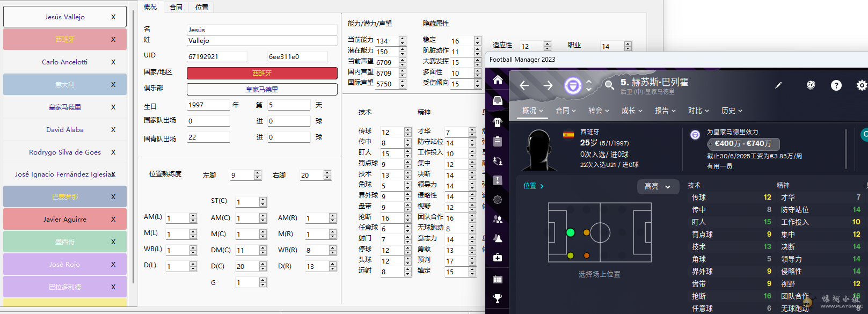
Task: Click D(C) position spinner arrows
Action: 263,266
